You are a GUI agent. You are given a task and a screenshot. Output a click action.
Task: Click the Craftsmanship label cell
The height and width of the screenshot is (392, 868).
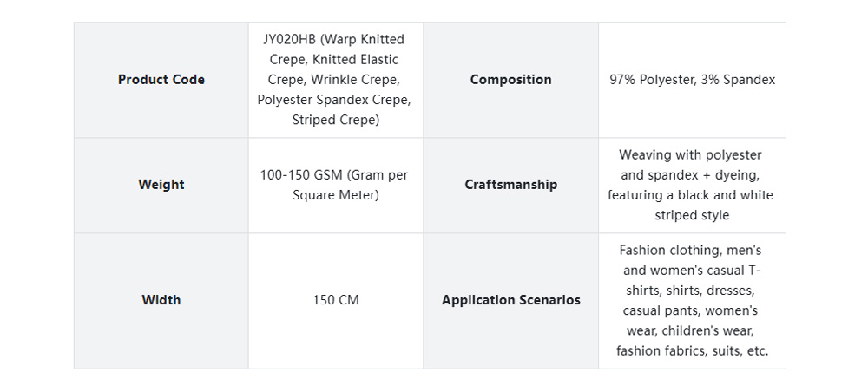pyautogui.click(x=510, y=185)
